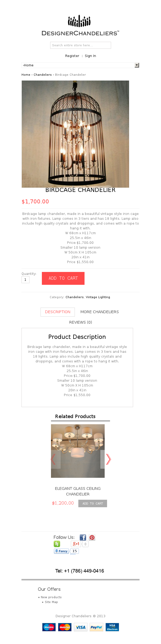The height and width of the screenshot is (644, 161).
Task: Show previous related product with left arrow
Action: (x=53, y=459)
